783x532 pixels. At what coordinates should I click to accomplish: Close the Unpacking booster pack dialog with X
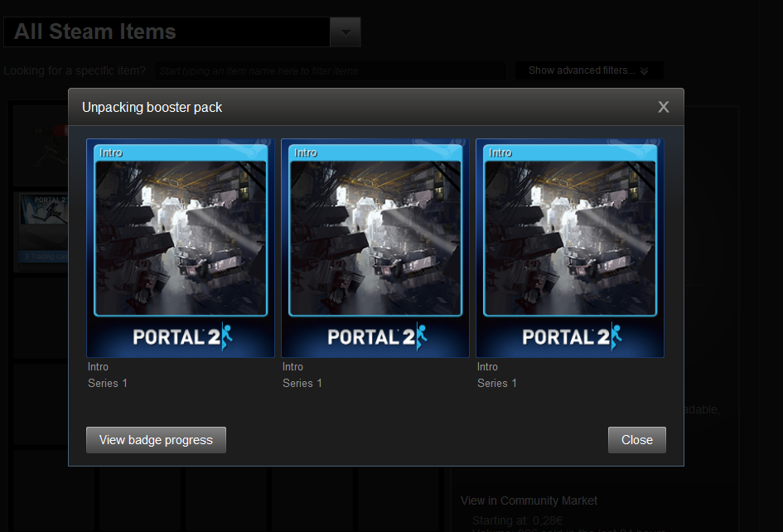click(x=663, y=107)
